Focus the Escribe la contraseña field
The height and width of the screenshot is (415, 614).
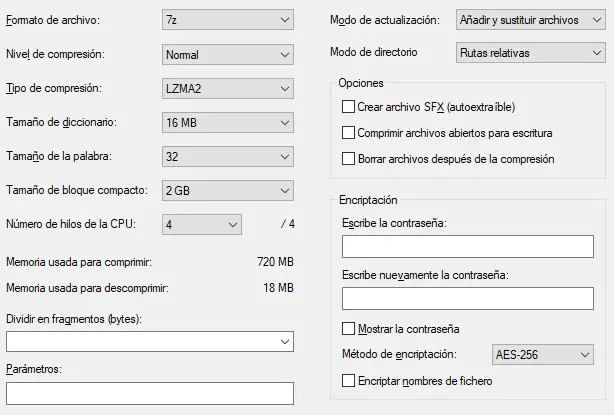[467, 247]
